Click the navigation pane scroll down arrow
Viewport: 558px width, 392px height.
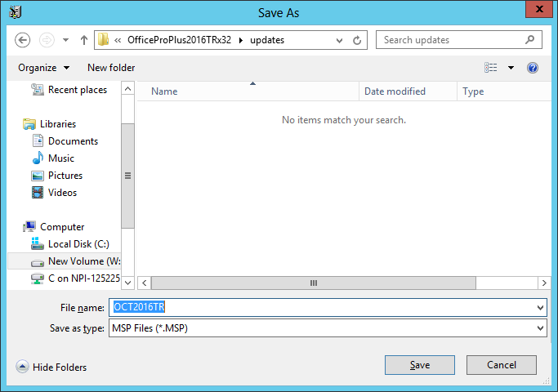click(x=127, y=283)
